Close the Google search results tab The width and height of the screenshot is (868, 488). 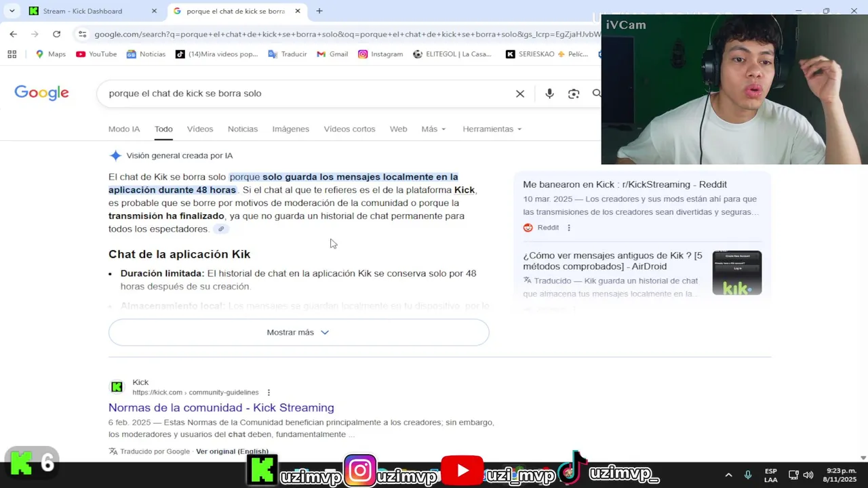click(x=298, y=11)
